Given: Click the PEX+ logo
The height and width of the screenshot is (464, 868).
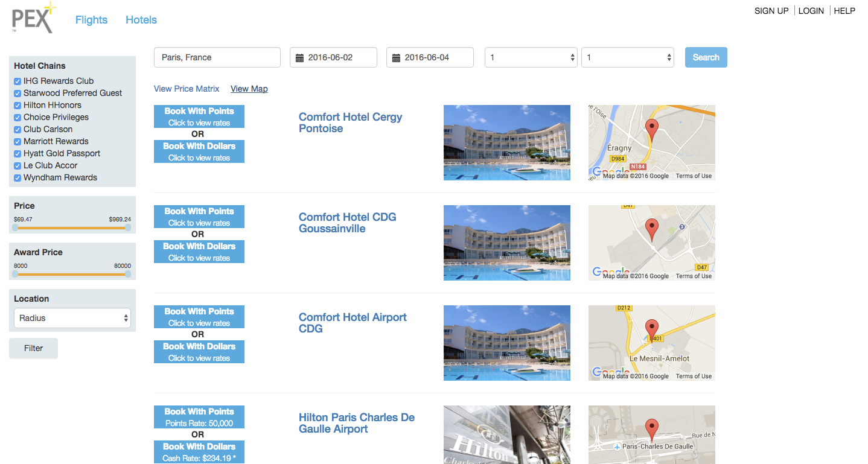Looking at the screenshot, I should tap(34, 17).
